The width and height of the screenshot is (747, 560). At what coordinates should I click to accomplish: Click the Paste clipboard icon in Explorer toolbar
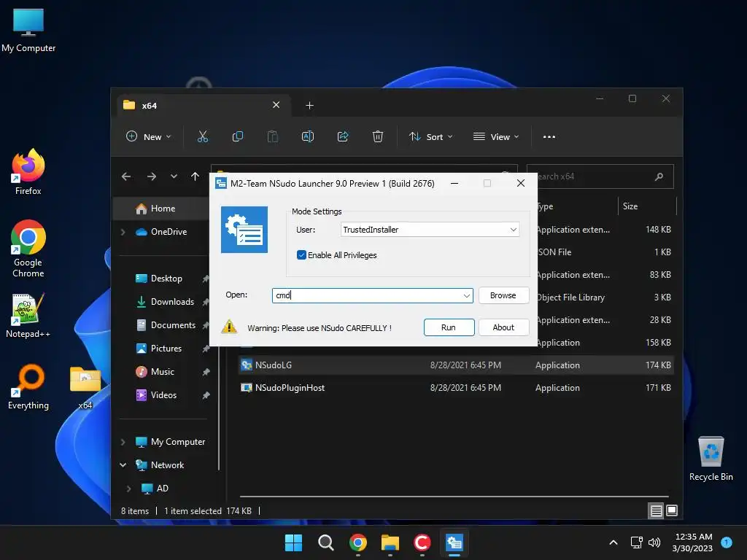(x=273, y=136)
